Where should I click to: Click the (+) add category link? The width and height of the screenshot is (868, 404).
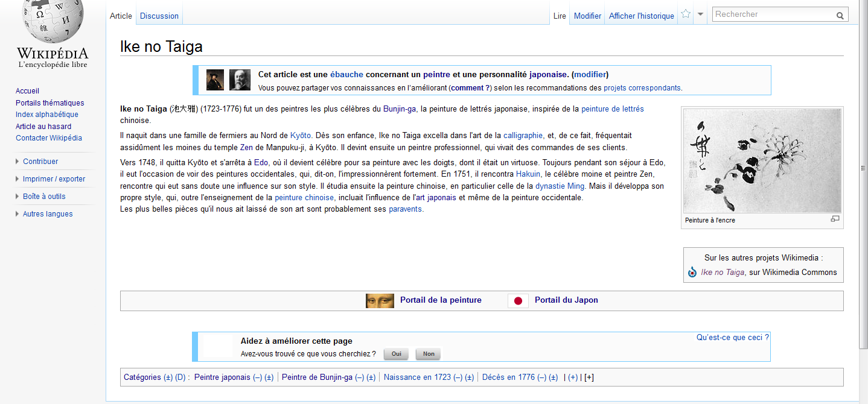click(573, 377)
